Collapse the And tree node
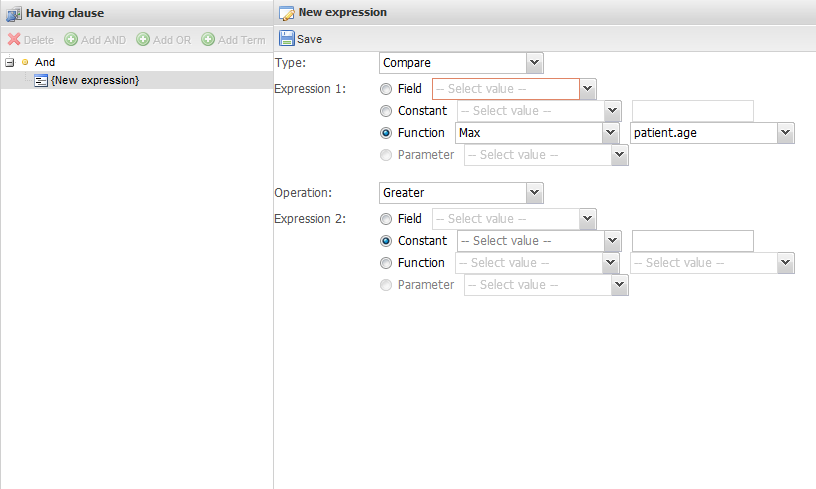 click(9, 62)
